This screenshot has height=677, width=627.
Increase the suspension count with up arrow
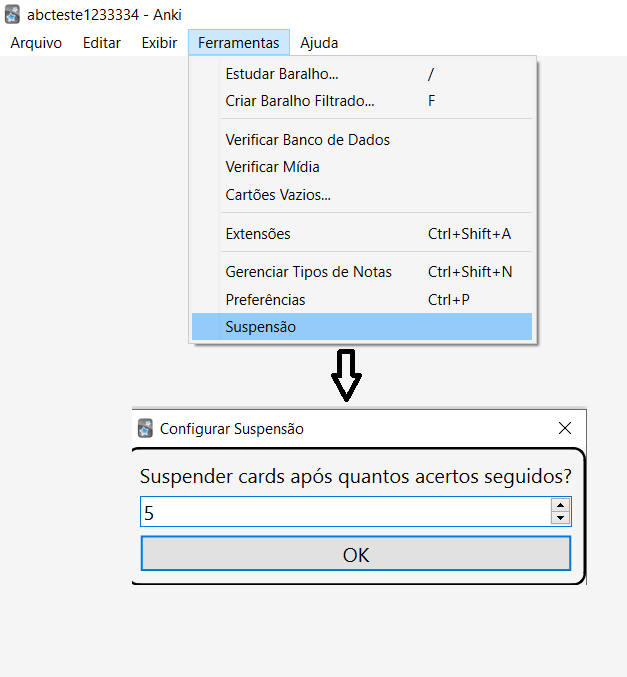point(561,506)
